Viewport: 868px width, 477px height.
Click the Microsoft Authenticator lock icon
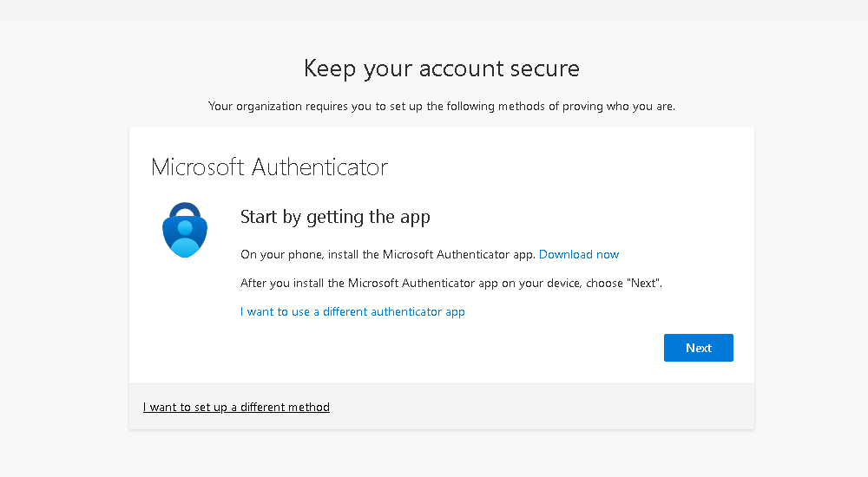[185, 230]
